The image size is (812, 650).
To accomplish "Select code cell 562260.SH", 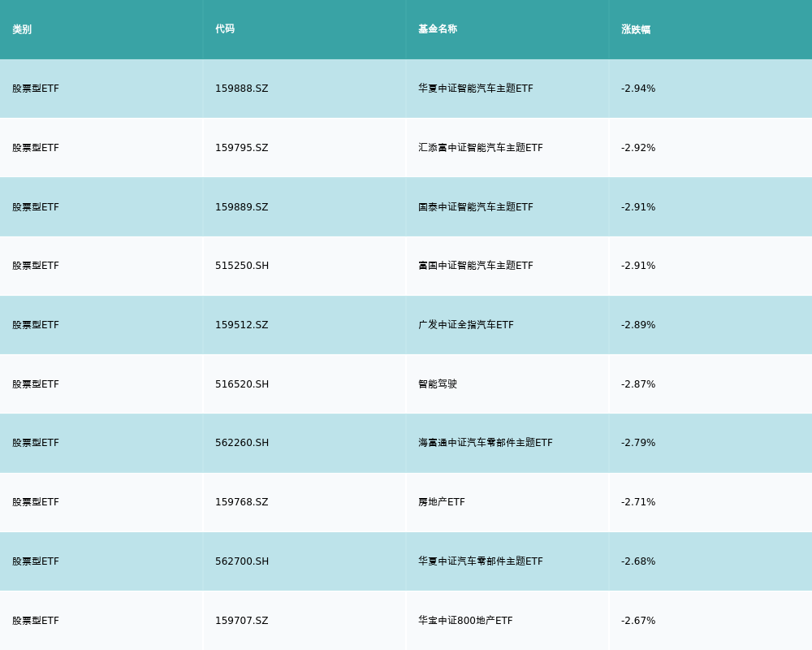I will [242, 443].
